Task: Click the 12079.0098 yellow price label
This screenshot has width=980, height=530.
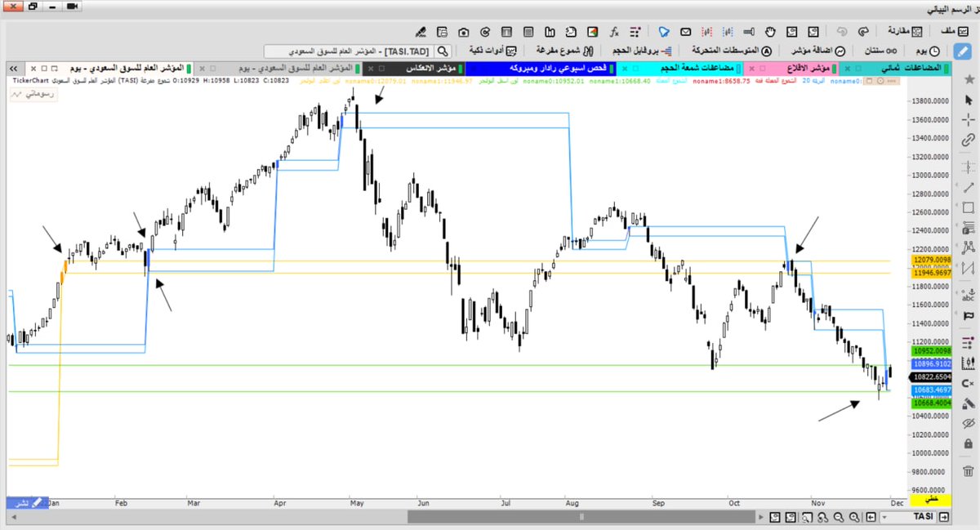Action: 932,260
